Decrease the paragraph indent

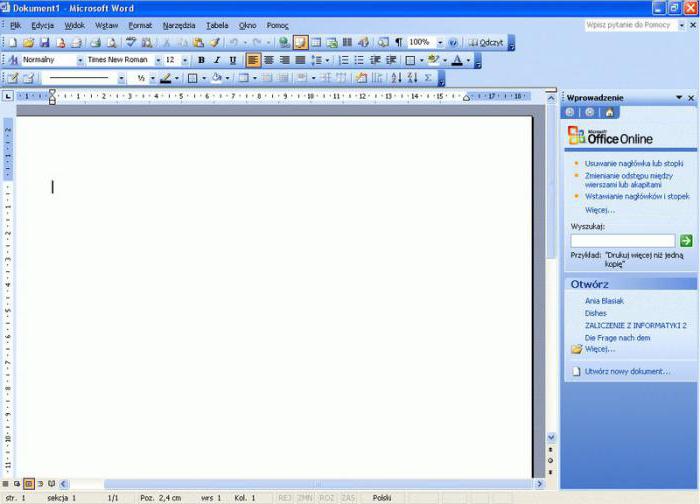375,60
